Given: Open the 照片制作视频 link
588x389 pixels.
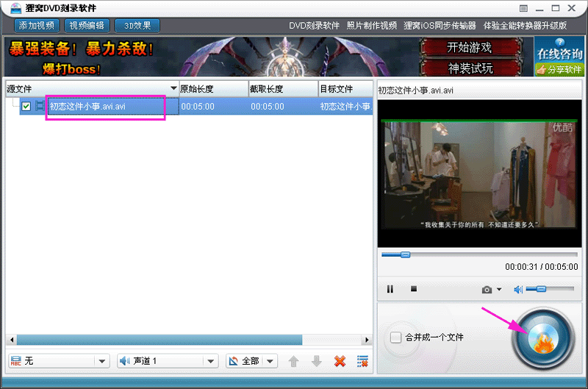Looking at the screenshot, I should (372, 26).
